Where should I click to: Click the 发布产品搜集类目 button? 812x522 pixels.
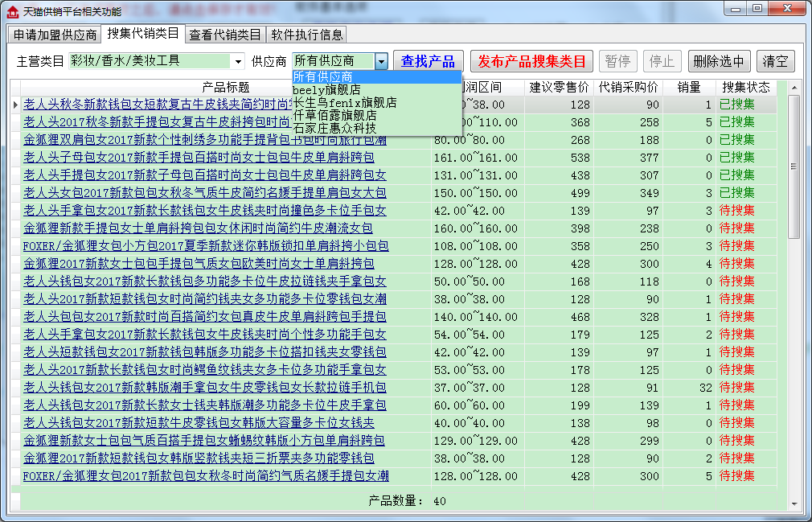pos(531,61)
